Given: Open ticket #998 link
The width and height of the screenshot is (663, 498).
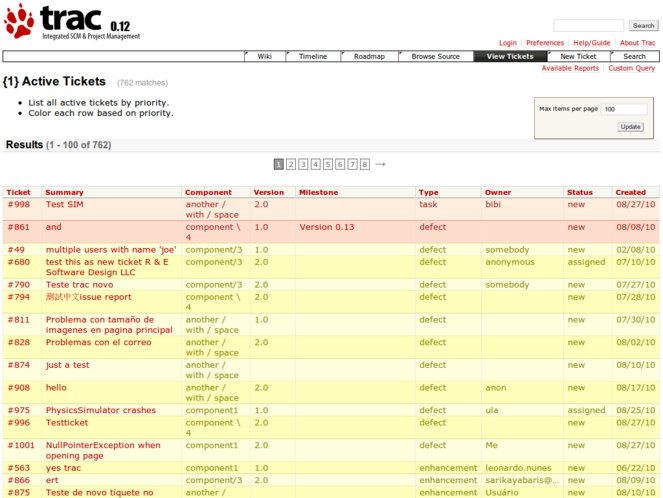Looking at the screenshot, I should (18, 204).
